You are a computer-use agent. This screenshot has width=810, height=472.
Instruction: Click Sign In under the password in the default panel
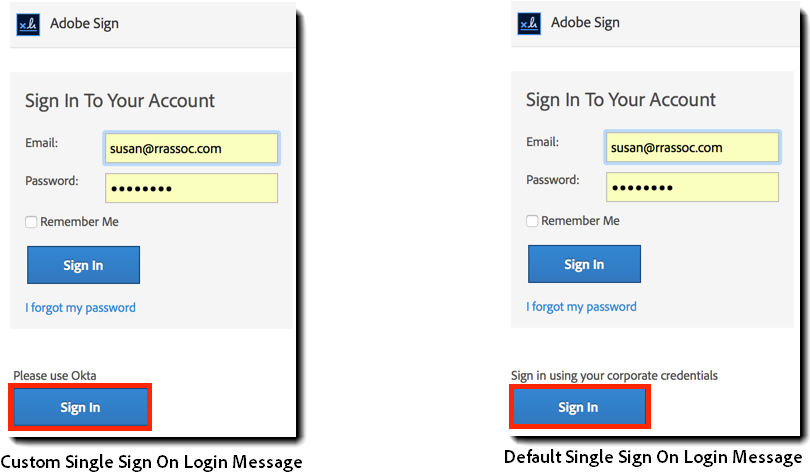tap(584, 264)
